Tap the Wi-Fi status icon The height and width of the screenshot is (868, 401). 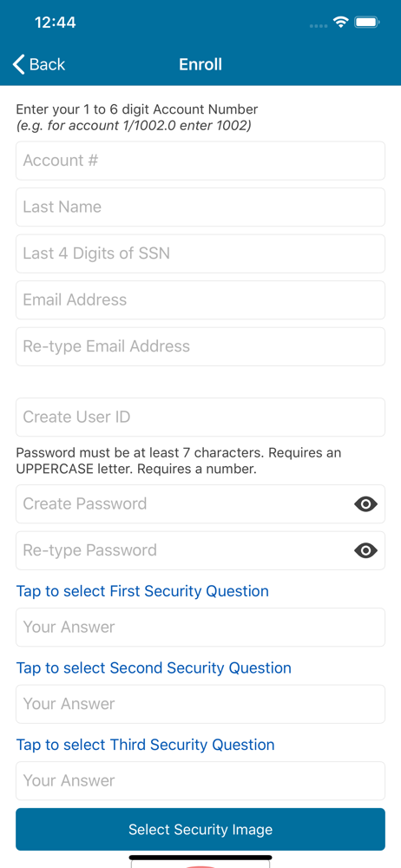[x=340, y=23]
